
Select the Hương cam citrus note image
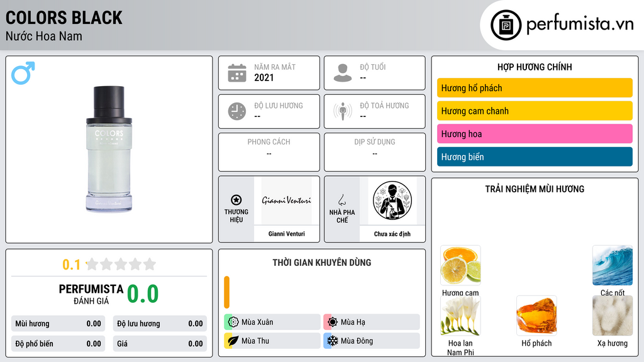(460, 265)
